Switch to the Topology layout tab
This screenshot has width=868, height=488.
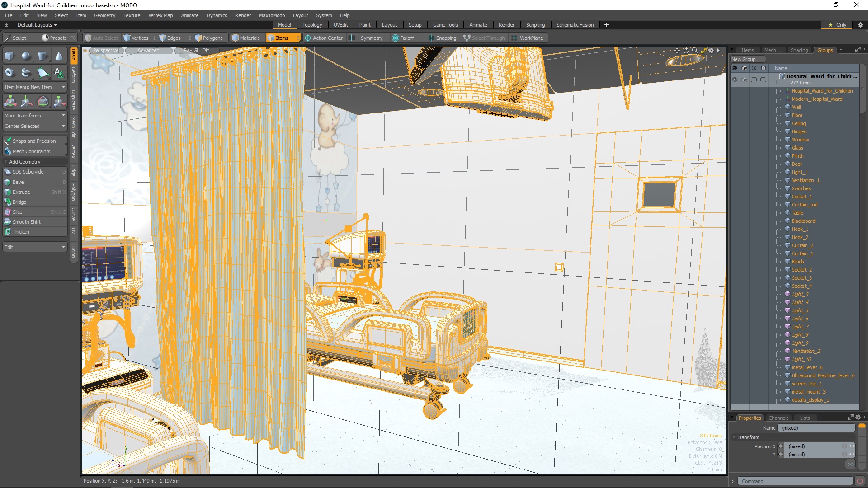pyautogui.click(x=312, y=25)
